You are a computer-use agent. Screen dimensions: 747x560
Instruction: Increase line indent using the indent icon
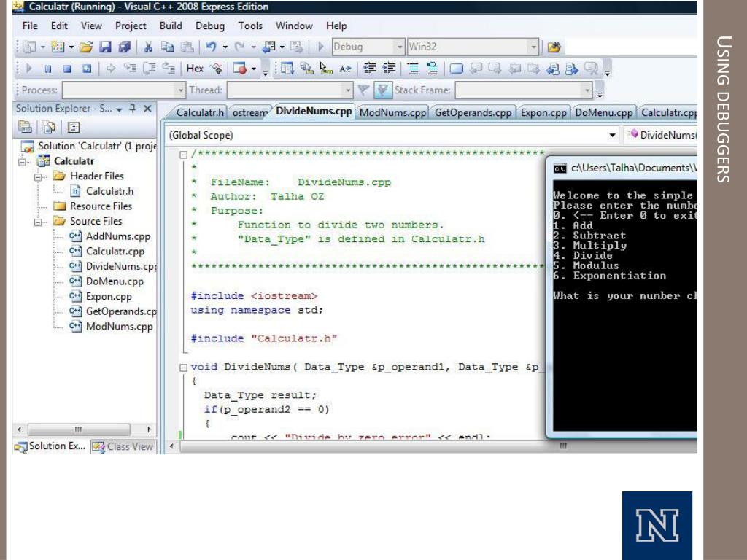[390, 69]
